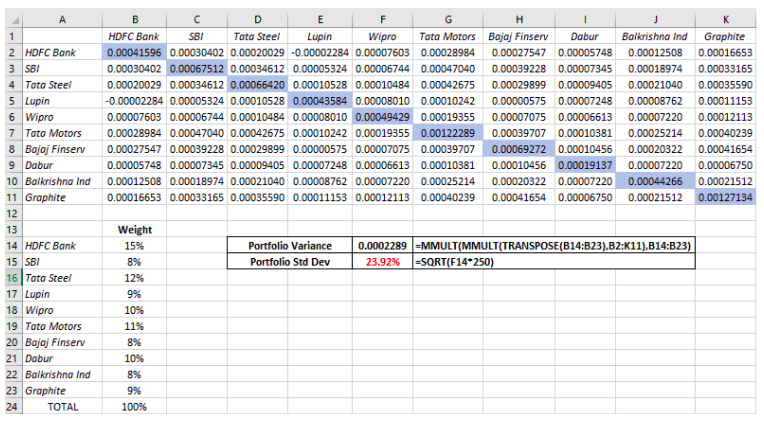Select Tata Motors variance cell 0.00122289

point(448,133)
